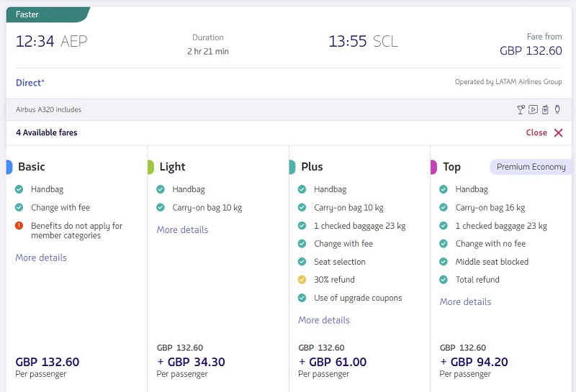
Task: Select the Basic fare card
Action: [76, 269]
